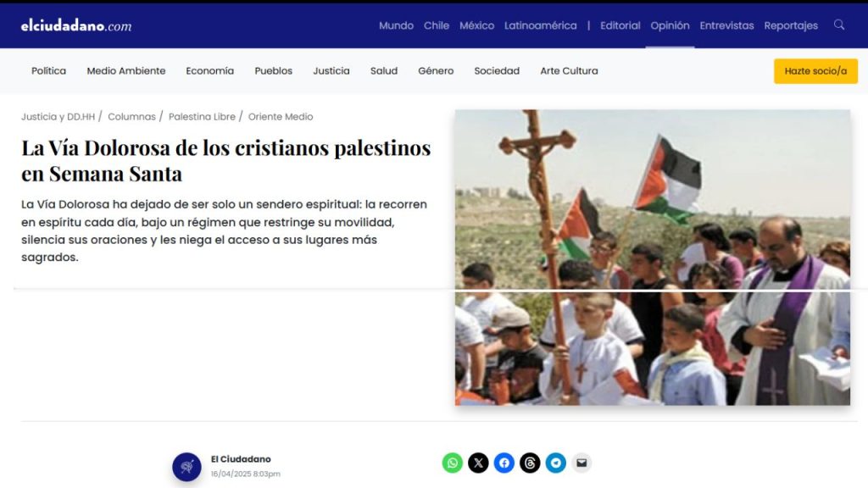Click El Ciudadano author avatar
868x488 pixels.
click(x=186, y=467)
